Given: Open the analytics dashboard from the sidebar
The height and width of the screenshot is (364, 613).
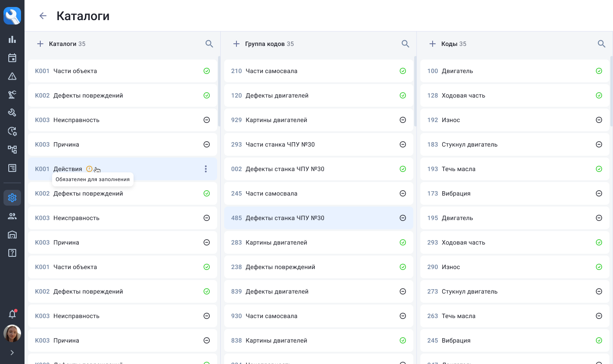Looking at the screenshot, I should [x=12, y=39].
